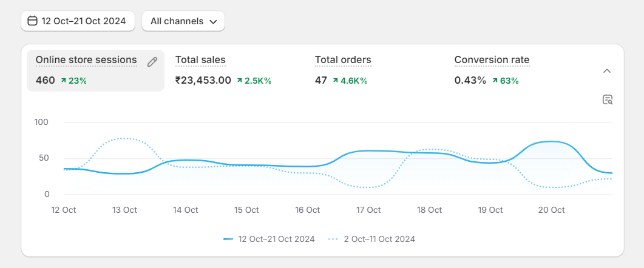Image resolution: width=644 pixels, height=268 pixels.
Task: Click the pencil edit icon on sessions card
Action: coord(152,61)
